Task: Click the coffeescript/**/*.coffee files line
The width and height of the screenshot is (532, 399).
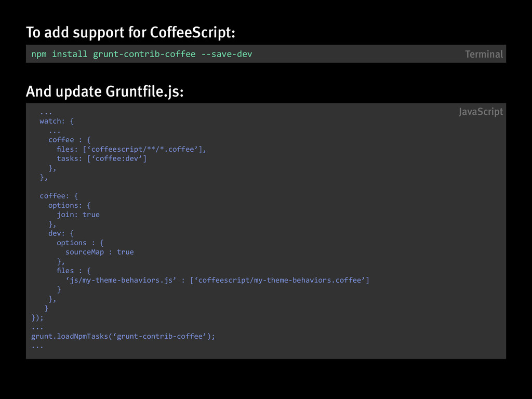Action: [x=131, y=149]
